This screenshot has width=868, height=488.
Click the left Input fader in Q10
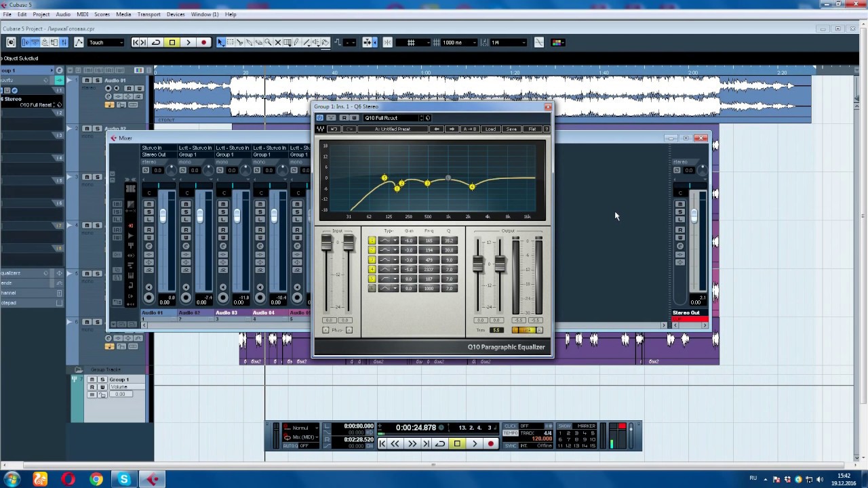[x=326, y=243]
